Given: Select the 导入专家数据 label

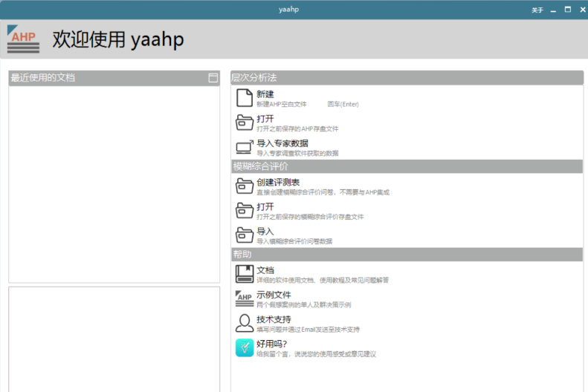Looking at the screenshot, I should pyautogui.click(x=282, y=143).
